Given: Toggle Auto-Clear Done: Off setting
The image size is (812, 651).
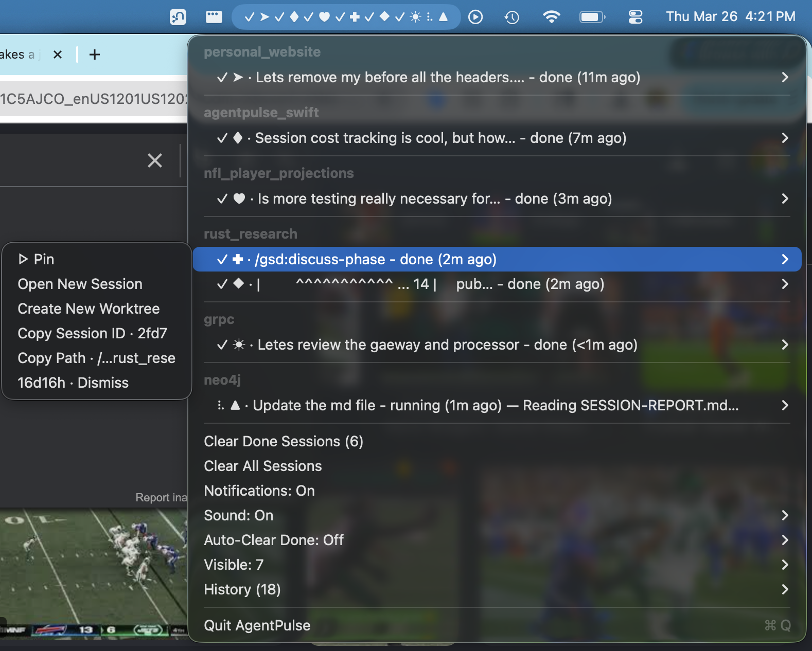Looking at the screenshot, I should tap(274, 540).
